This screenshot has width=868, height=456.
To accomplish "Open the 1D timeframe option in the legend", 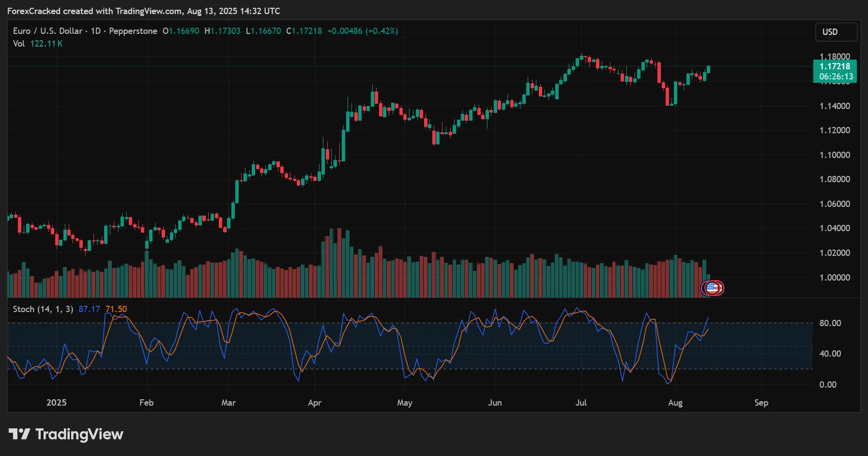I will [95, 31].
